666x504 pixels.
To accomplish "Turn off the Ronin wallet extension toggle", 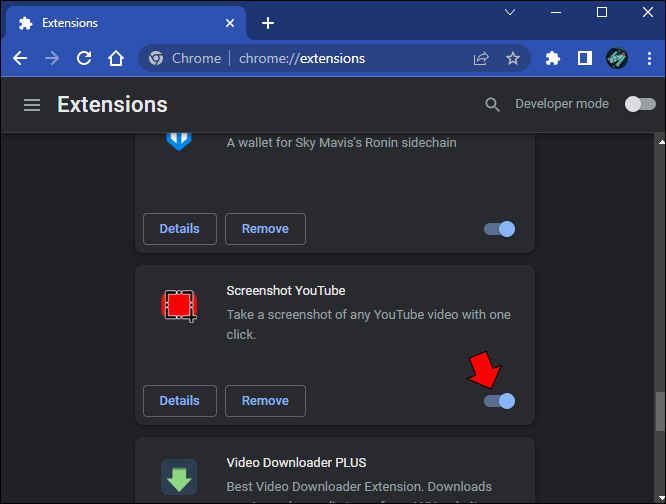I will (x=500, y=229).
